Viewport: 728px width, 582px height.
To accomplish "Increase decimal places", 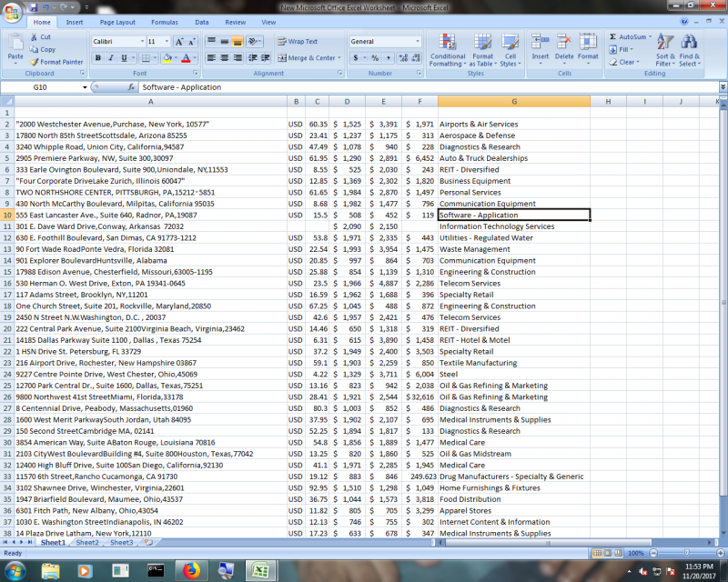I will tap(403, 57).
